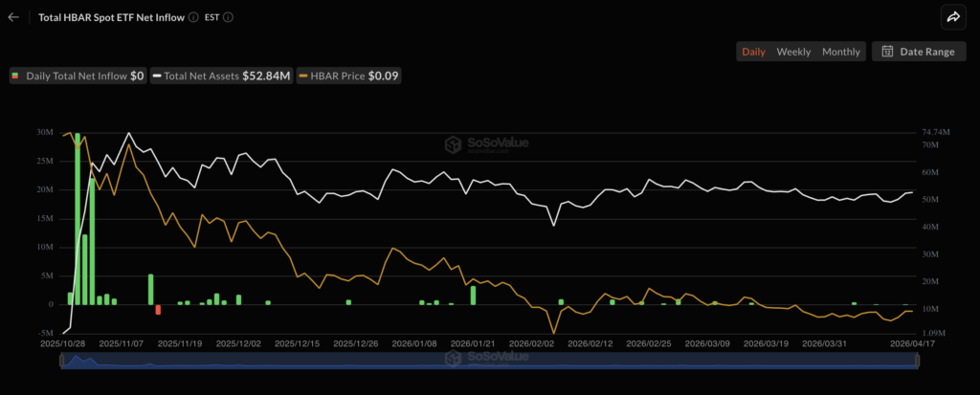Screen dimensions: 980x395
Task: Click the left handle of the range slider
Action: 63,361
